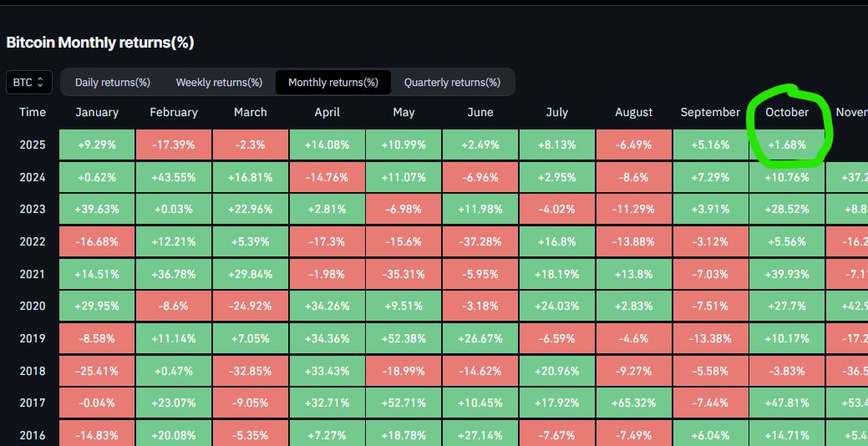This screenshot has height=446, width=868.
Task: Switch to Daily returns(%) tab
Action: [113, 82]
